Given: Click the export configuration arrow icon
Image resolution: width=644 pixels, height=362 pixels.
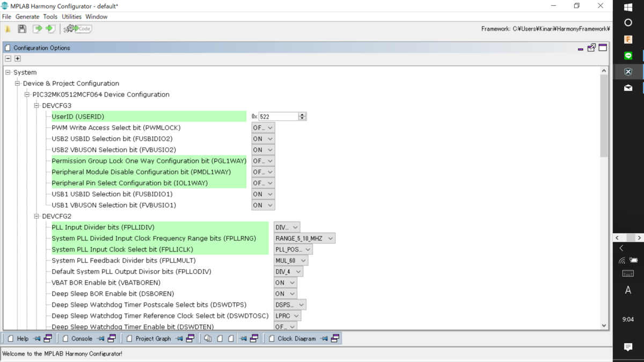Looking at the screenshot, I should tap(37, 29).
